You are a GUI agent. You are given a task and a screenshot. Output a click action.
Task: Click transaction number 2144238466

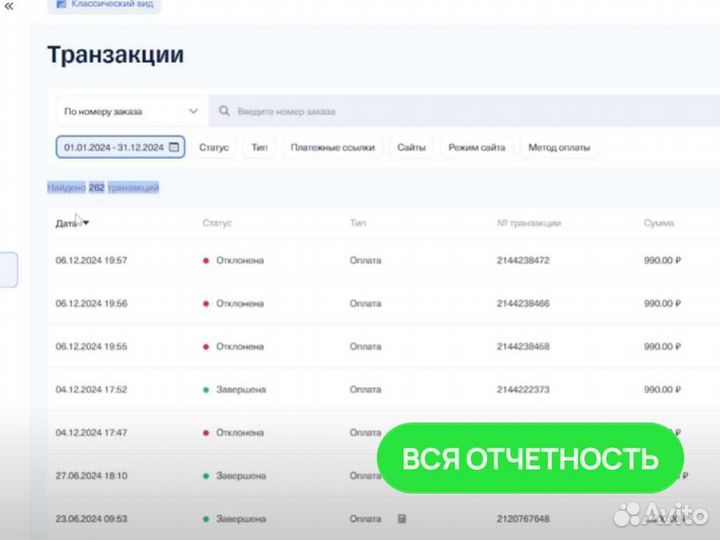523,304
